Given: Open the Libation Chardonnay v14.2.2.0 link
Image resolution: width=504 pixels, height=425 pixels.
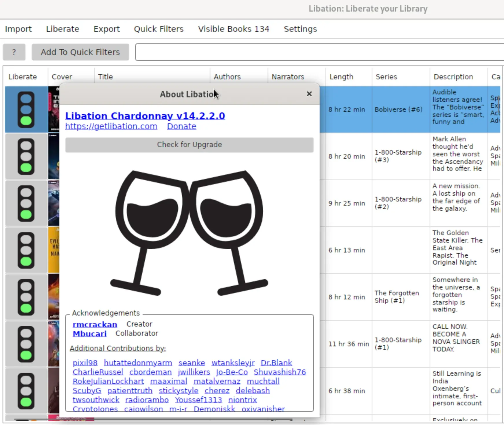Looking at the screenshot, I should pyautogui.click(x=145, y=116).
